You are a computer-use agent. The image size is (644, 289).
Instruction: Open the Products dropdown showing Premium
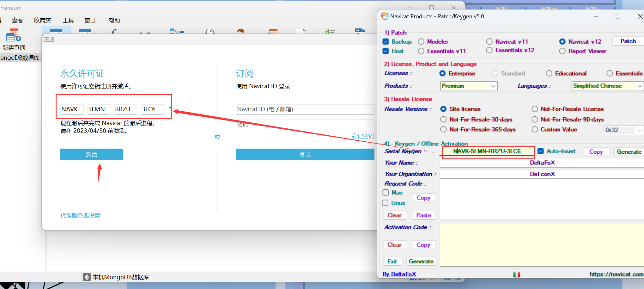click(469, 86)
